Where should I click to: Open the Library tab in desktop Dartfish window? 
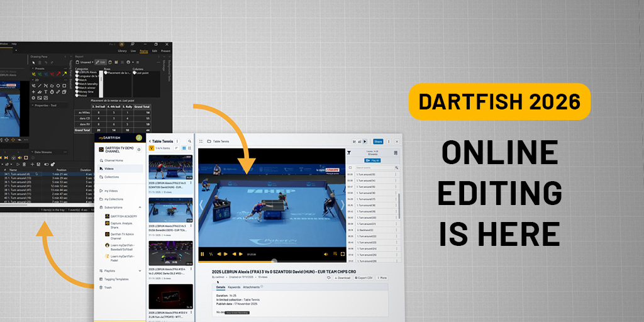click(123, 51)
